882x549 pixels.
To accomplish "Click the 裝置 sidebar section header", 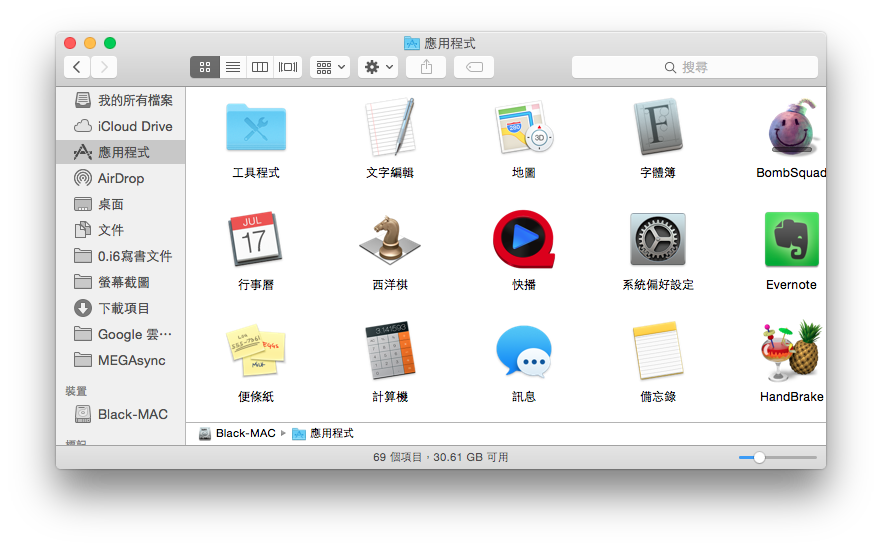I will [76, 390].
